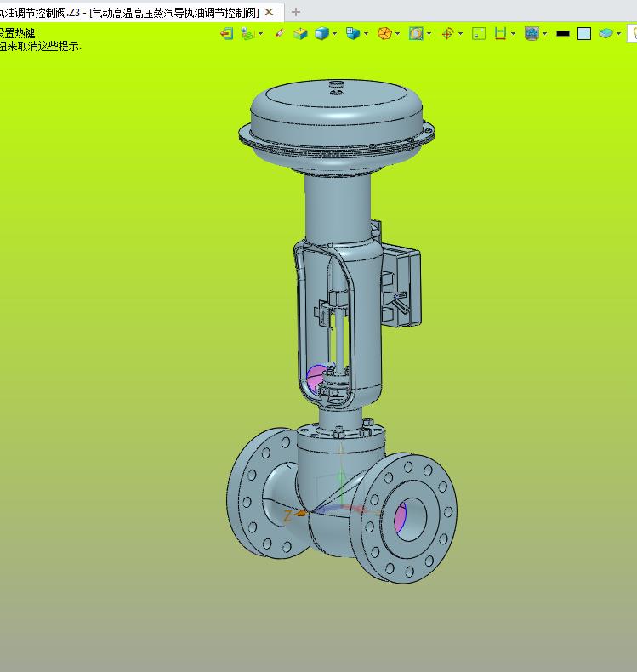Click the exit icon with red arrow

(226, 33)
